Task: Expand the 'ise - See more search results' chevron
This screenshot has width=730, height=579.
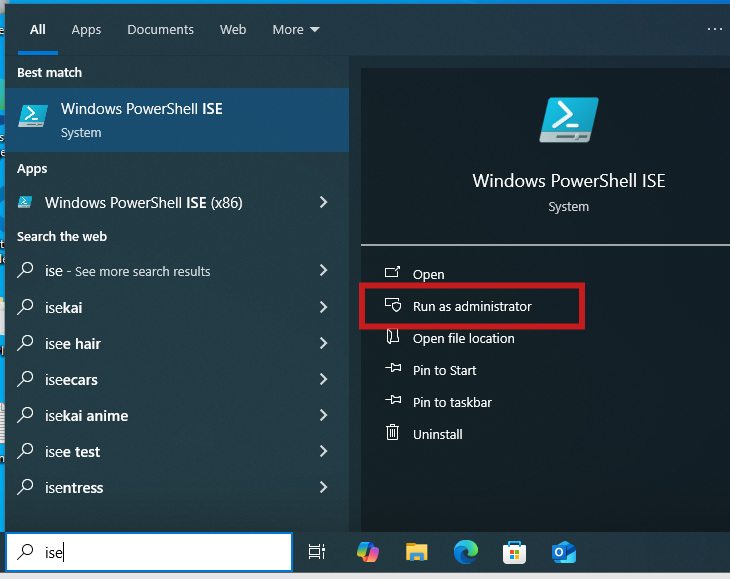Action: (x=324, y=270)
